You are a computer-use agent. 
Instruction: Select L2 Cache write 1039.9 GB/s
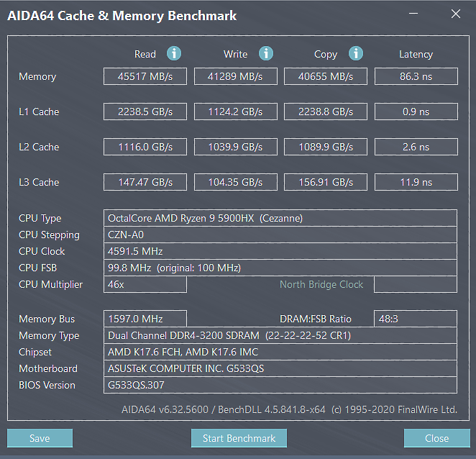(236, 147)
